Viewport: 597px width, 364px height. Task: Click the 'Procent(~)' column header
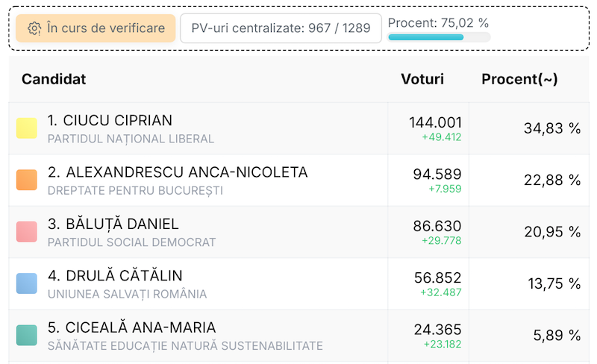pos(519,79)
